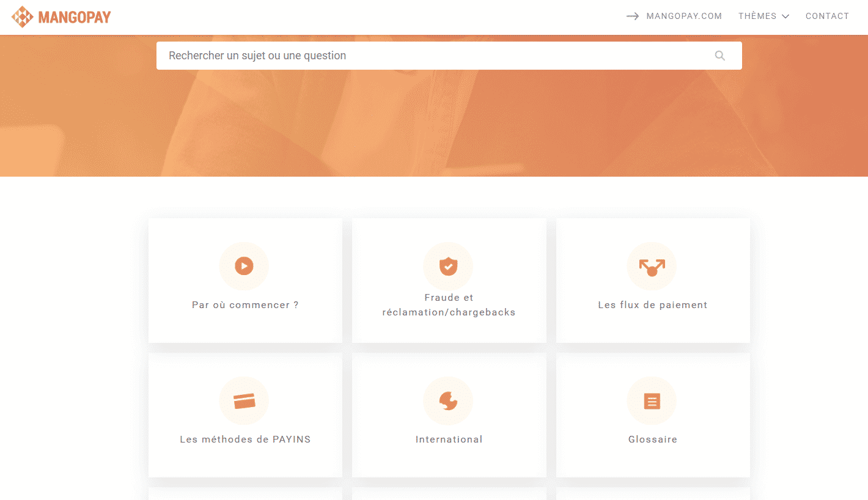Open "Fraude et réclamation/chargebacks" topic
The image size is (868, 500).
[449, 305]
